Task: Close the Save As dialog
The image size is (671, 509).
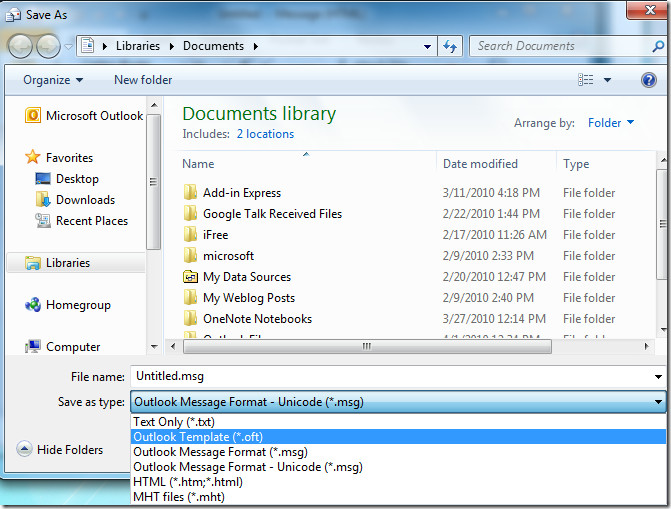Action: (648, 10)
